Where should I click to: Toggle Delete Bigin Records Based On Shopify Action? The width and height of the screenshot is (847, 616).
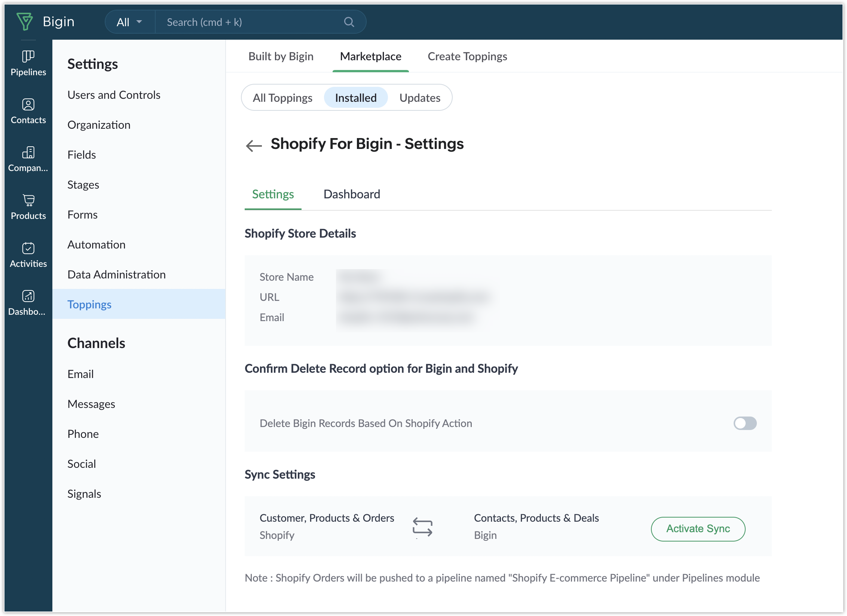pos(745,423)
